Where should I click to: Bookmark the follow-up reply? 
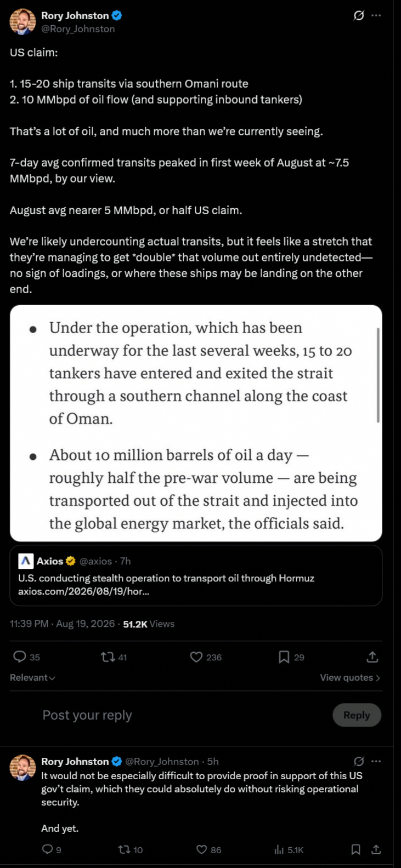pos(355,849)
